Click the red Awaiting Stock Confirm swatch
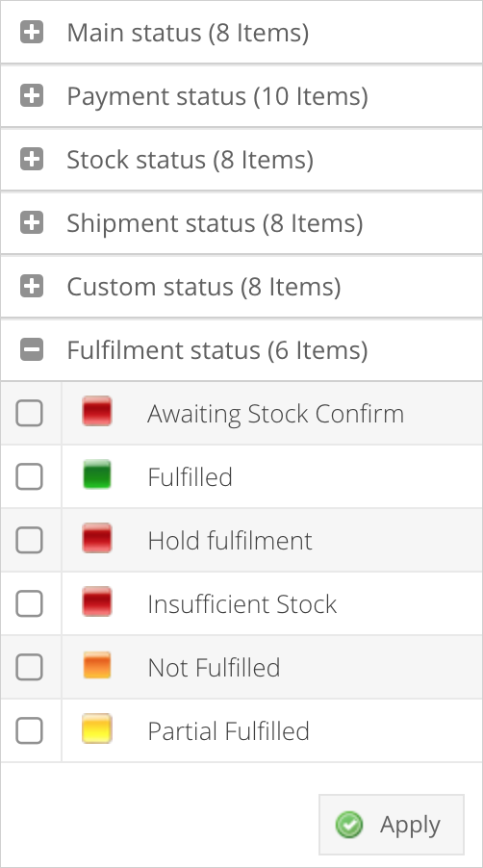Image resolution: width=483 pixels, height=868 pixels. point(97,411)
